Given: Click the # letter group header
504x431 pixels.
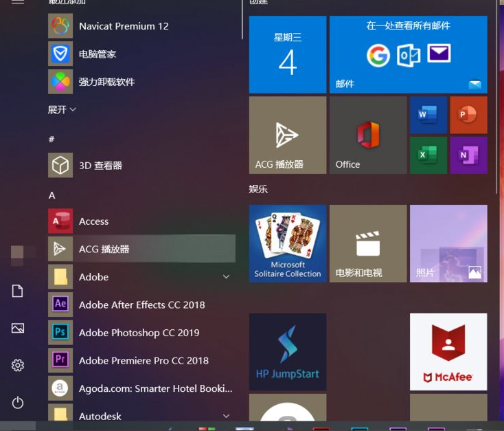Looking at the screenshot, I should click(x=51, y=140).
